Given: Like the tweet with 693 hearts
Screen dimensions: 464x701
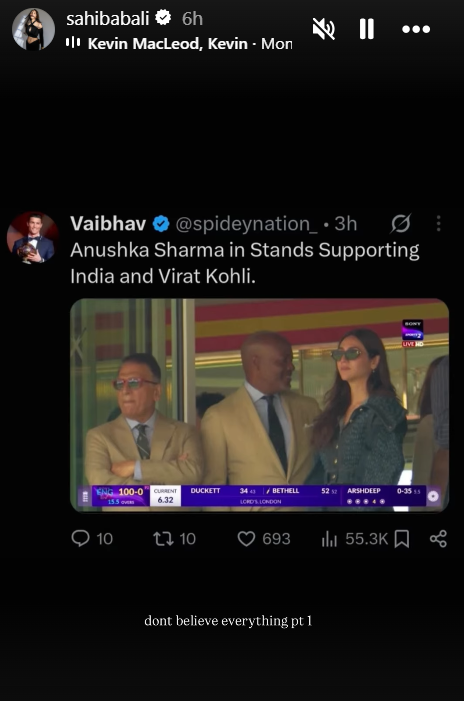Looking at the screenshot, I should tap(246, 539).
